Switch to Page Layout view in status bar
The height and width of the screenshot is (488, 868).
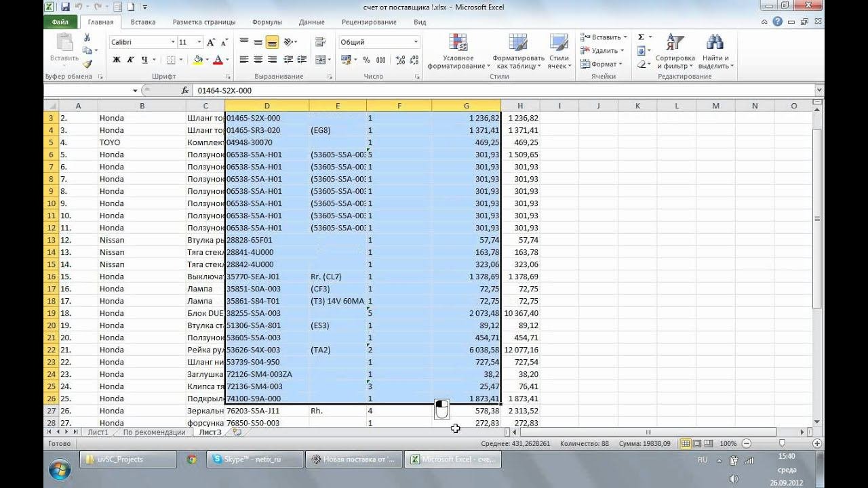698,443
